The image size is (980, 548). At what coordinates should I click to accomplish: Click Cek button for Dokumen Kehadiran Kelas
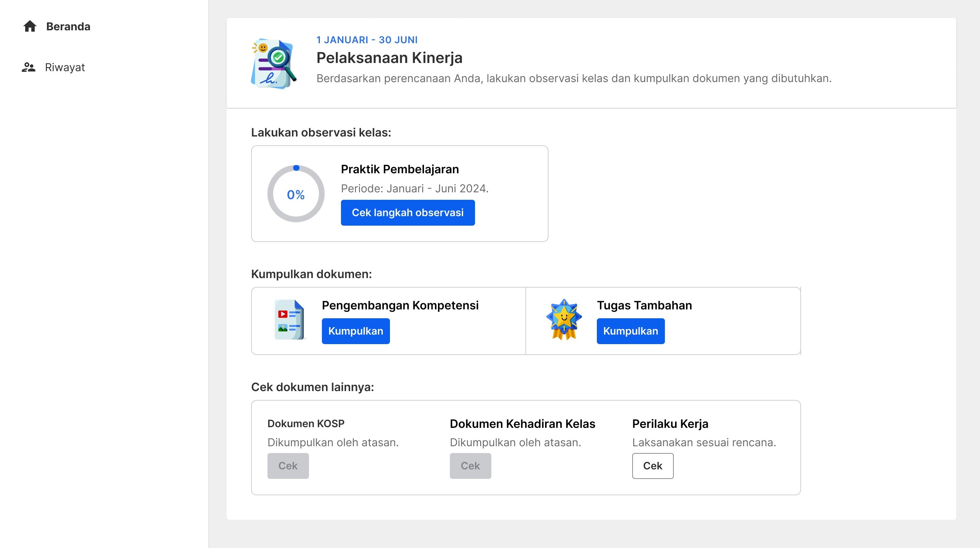(471, 466)
